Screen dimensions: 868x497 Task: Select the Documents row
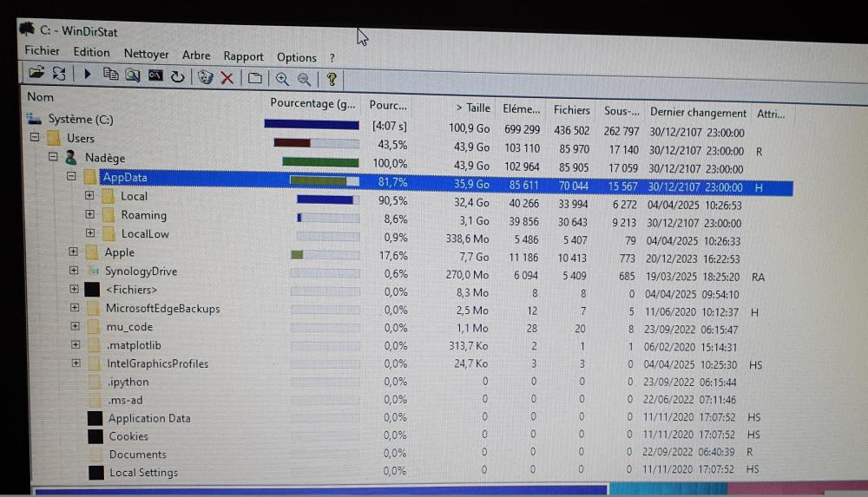click(137, 454)
